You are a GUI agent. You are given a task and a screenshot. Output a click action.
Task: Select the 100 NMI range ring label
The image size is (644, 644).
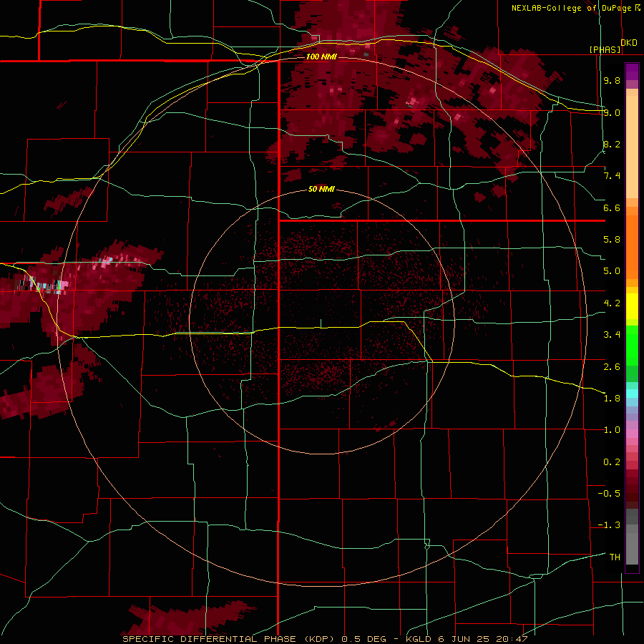tap(321, 57)
